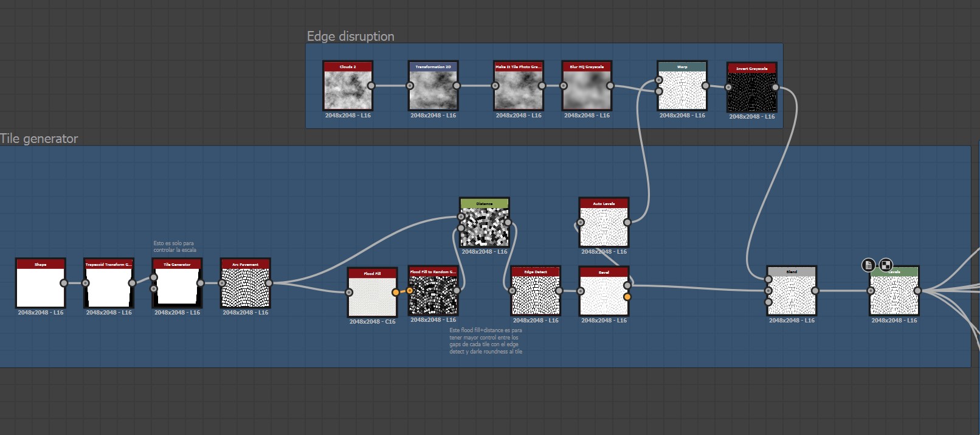The image size is (980, 435).
Task: Click the Bevel node gray output connector
Action: pyautogui.click(x=627, y=285)
